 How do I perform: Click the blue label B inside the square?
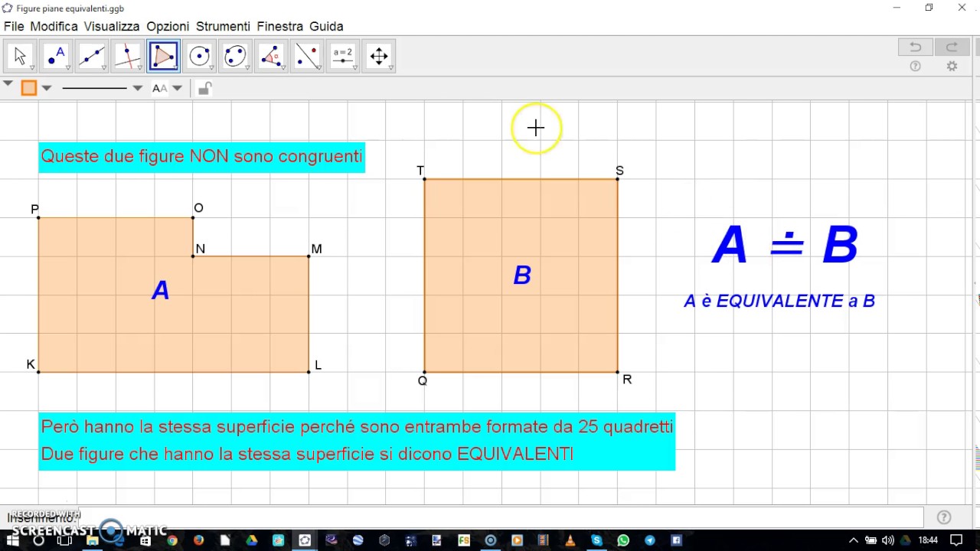[522, 275]
